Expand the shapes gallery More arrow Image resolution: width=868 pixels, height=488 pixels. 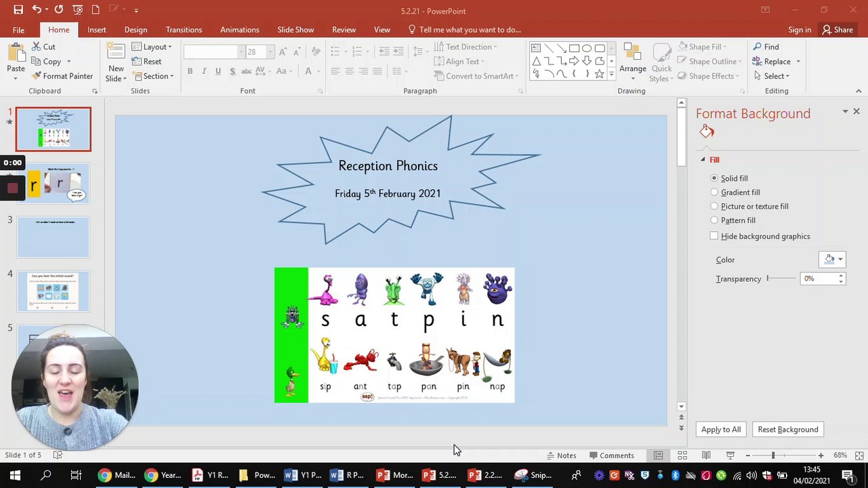[611, 74]
